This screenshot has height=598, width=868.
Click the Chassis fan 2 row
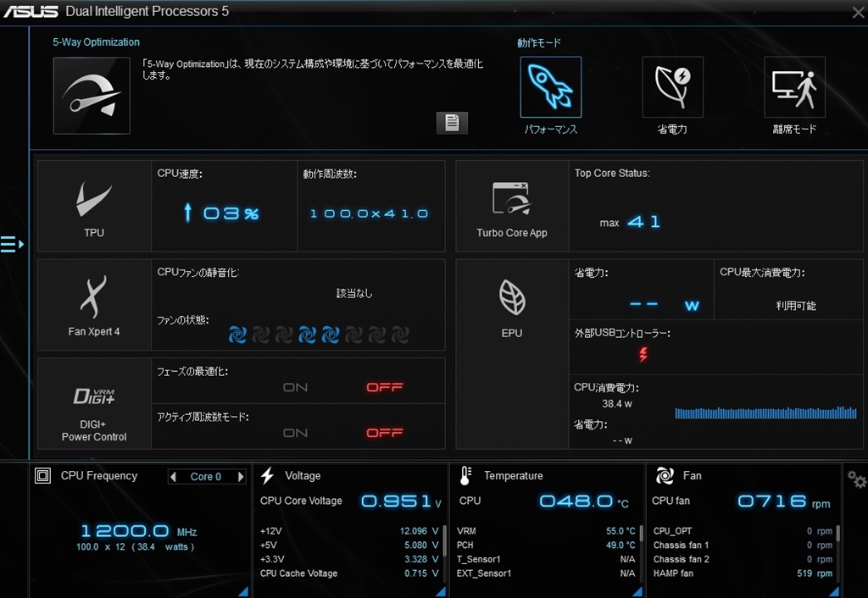coord(743,559)
